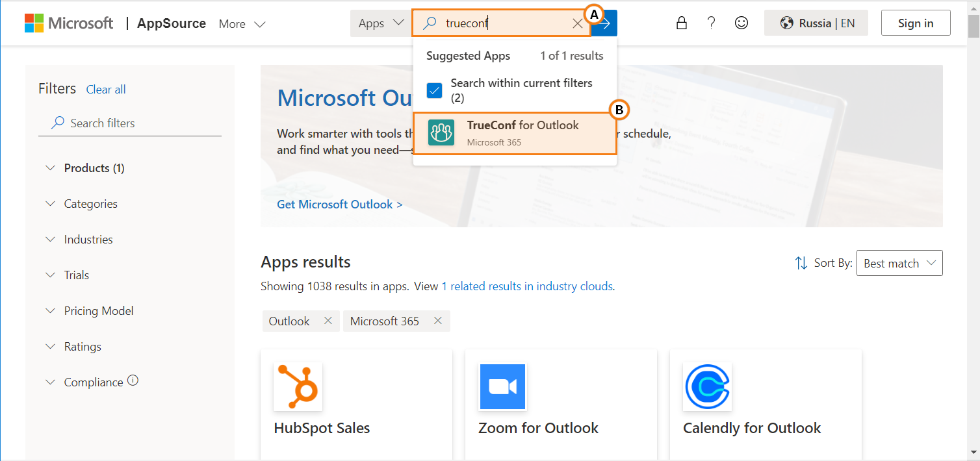980x461 pixels.
Task: Click the smiley feedback icon
Action: [741, 23]
